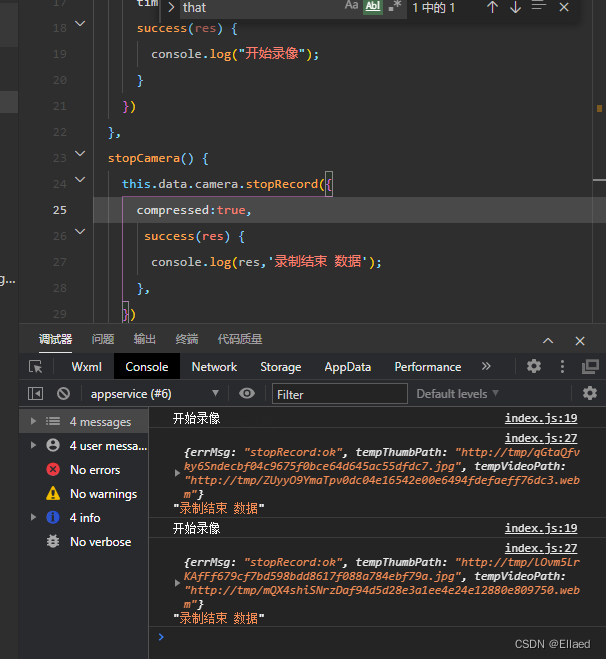Switch to Storage devtools tab

281,367
